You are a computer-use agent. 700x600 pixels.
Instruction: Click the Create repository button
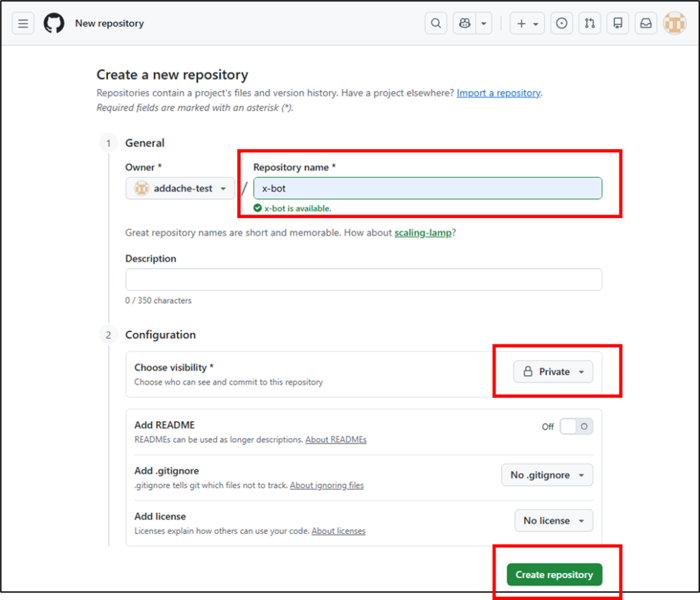click(554, 575)
